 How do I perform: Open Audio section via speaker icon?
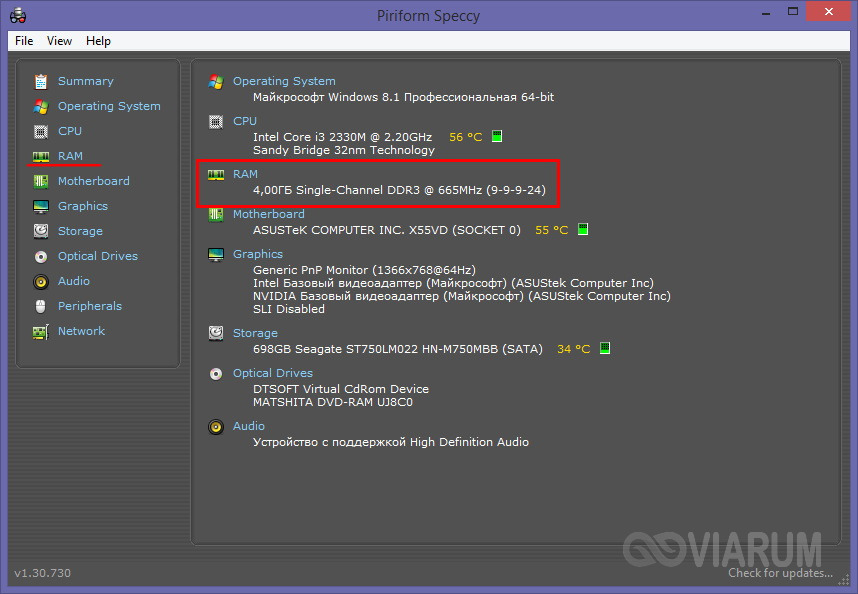coord(41,281)
